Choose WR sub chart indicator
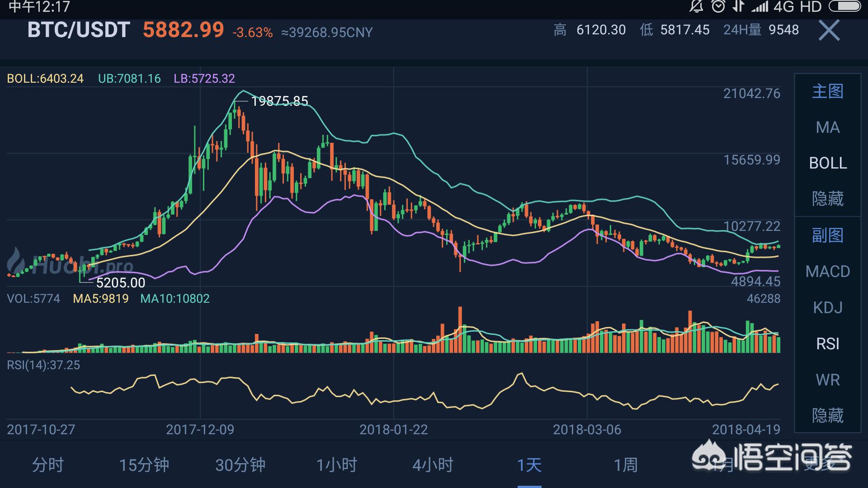 [827, 380]
